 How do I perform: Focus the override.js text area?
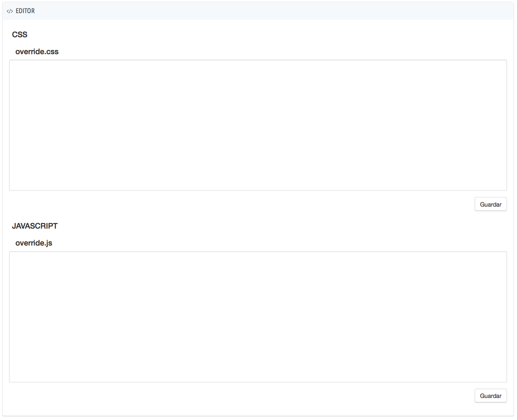click(258, 317)
